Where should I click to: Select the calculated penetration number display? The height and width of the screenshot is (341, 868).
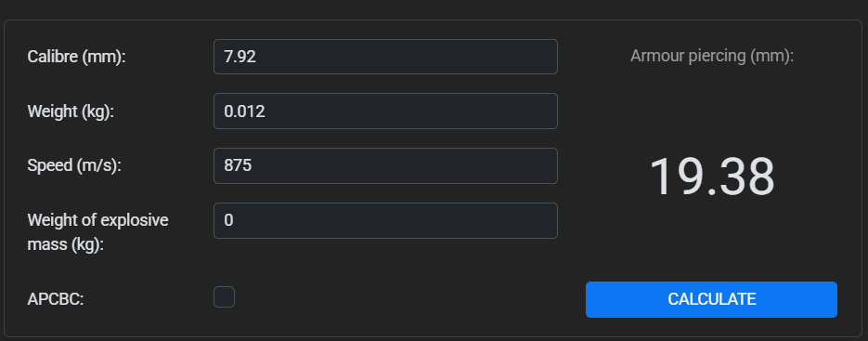coord(711,177)
